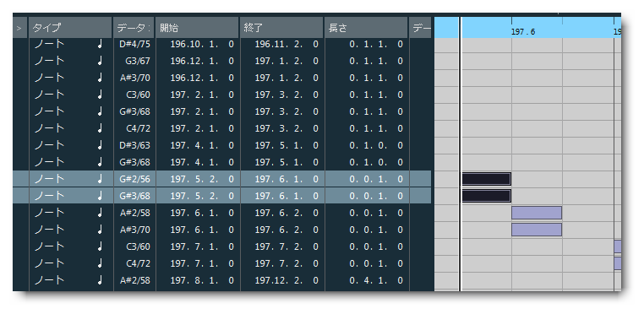
Task: Click the note icon in the G3/67 row
Action: coord(100,61)
